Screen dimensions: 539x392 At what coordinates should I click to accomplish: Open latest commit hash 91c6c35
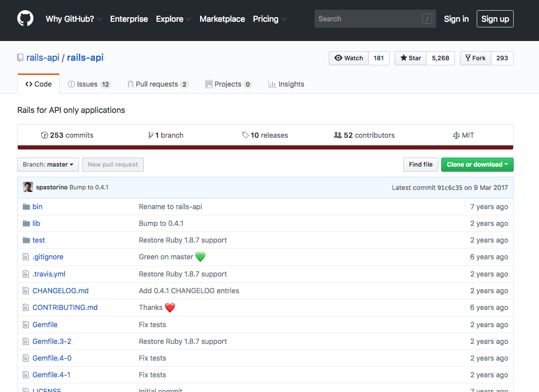450,187
